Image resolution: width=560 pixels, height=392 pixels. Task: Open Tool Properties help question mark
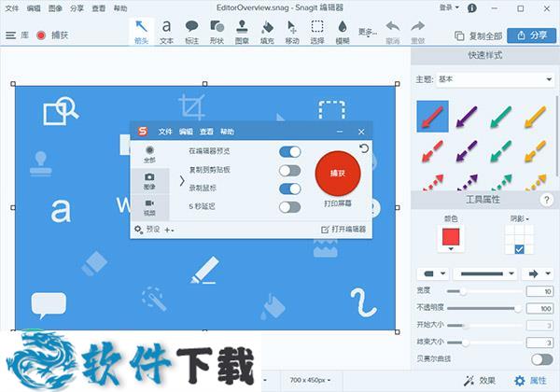point(546,200)
